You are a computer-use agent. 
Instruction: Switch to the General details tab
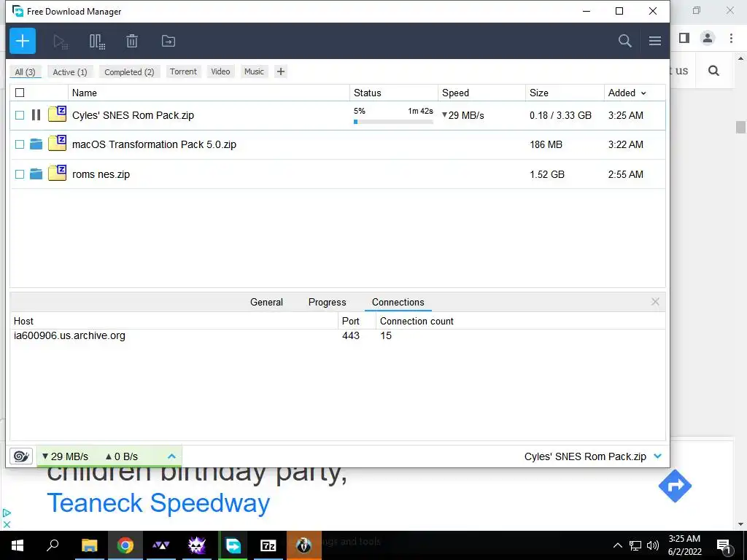[x=266, y=302]
